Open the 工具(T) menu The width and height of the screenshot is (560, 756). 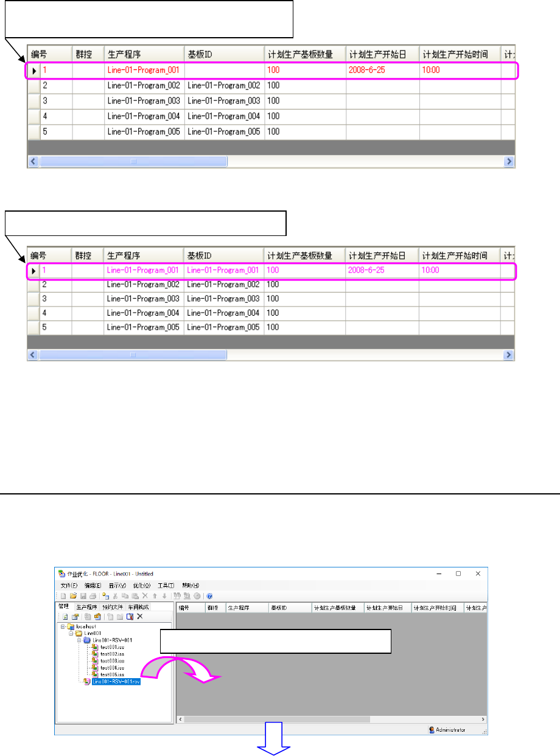166,586
